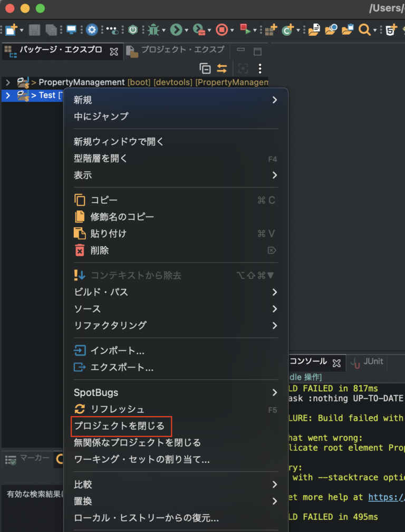Open the ソース submenu
Image resolution: width=405 pixels, height=532 pixels.
pos(176,309)
